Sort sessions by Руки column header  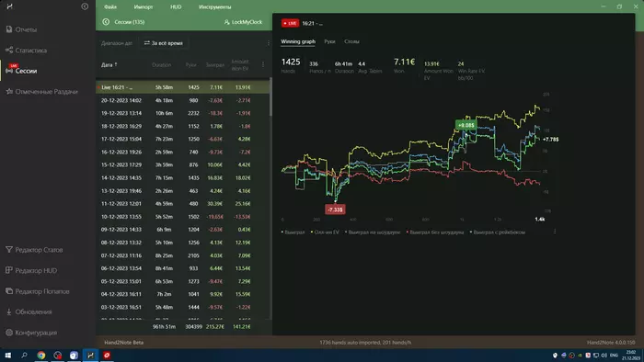pyautogui.click(x=191, y=65)
